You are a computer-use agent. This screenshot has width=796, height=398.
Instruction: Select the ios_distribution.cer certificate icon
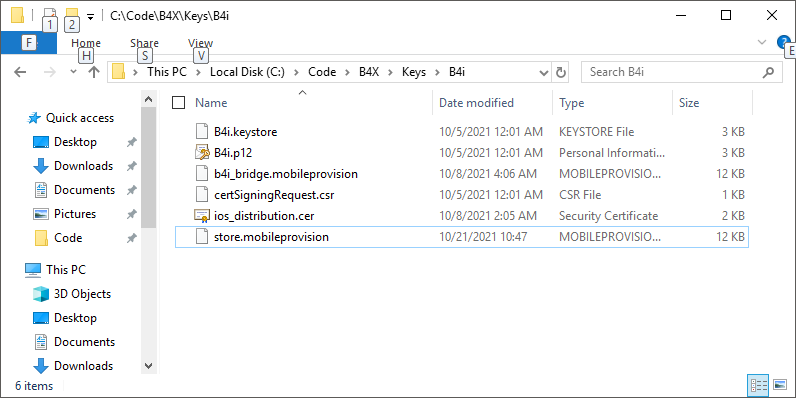pyautogui.click(x=202, y=216)
